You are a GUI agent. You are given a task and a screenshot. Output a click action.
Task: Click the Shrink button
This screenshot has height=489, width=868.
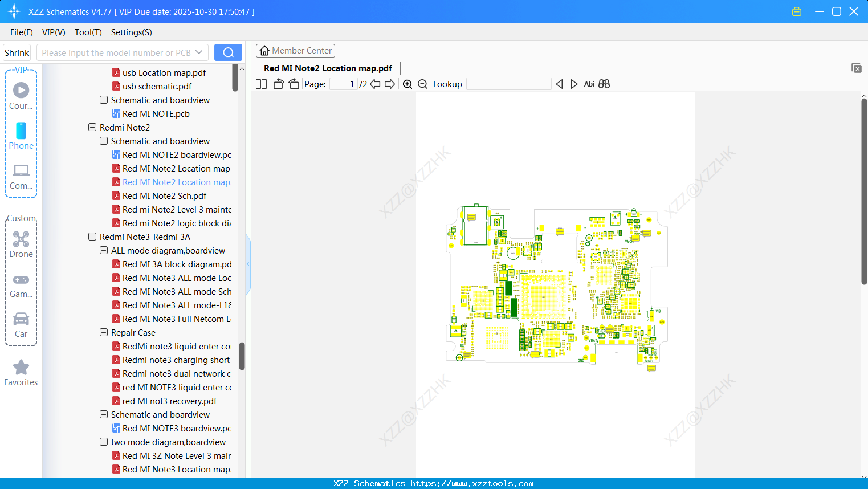(17, 52)
